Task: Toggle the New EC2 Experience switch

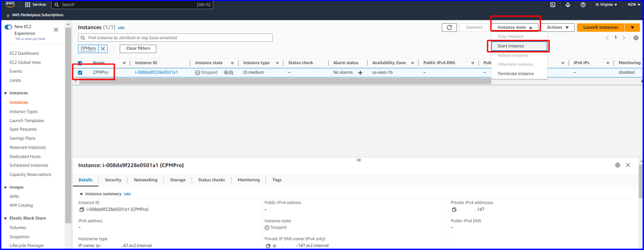Action: (9, 27)
